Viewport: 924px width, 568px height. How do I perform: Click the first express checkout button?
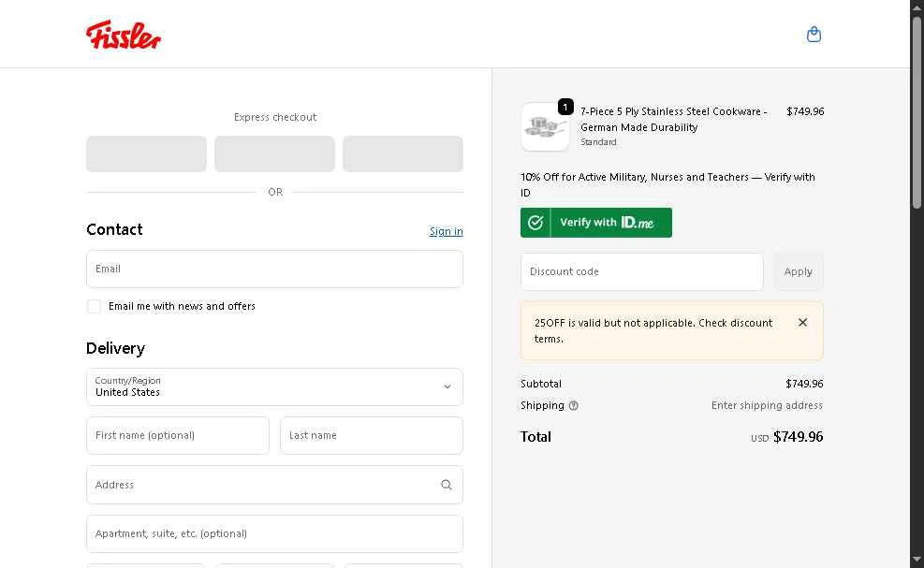pos(147,153)
